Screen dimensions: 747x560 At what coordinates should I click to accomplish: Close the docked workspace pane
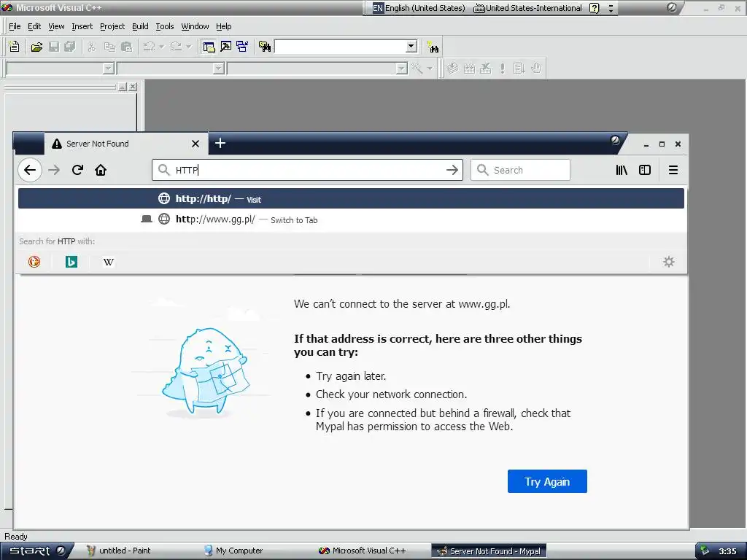pyautogui.click(x=133, y=87)
